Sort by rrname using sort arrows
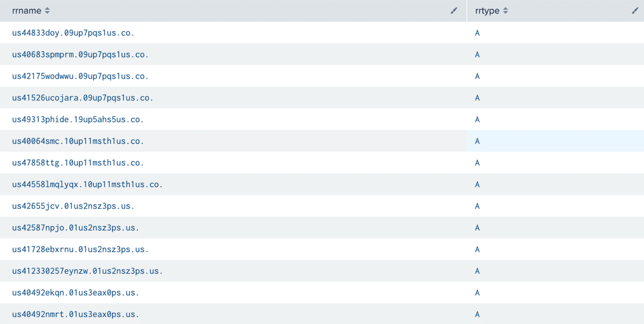Screen dimensions: 644x324 coord(47,11)
